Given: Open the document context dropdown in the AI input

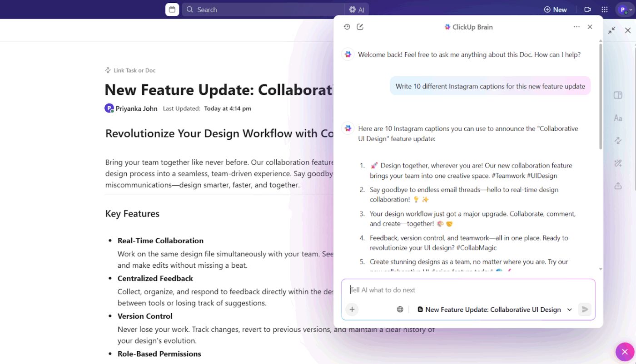Looking at the screenshot, I should click(570, 309).
